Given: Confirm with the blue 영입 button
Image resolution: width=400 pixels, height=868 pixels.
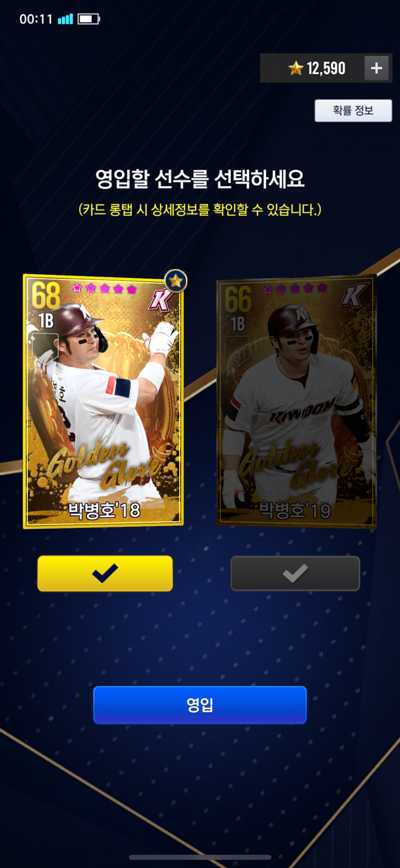Looking at the screenshot, I should click(x=200, y=705).
